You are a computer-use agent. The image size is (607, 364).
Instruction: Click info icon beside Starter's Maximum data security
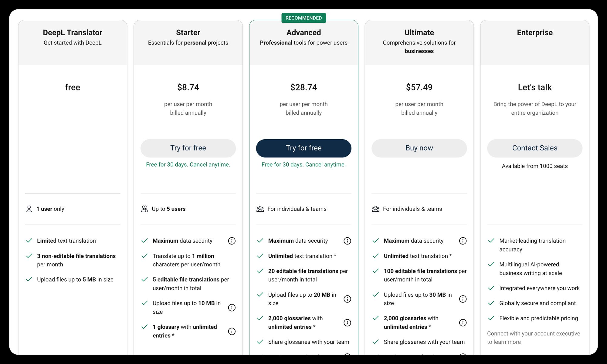(232, 241)
